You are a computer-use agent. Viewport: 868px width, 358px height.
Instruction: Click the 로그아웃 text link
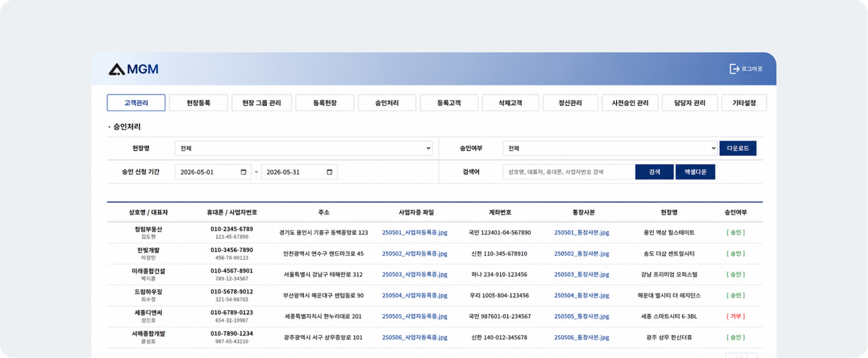(x=752, y=69)
